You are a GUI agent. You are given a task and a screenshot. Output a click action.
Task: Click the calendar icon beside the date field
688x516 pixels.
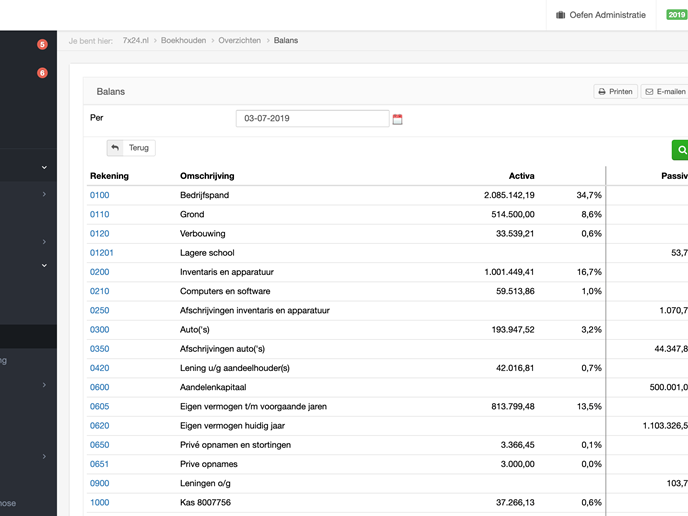(397, 119)
